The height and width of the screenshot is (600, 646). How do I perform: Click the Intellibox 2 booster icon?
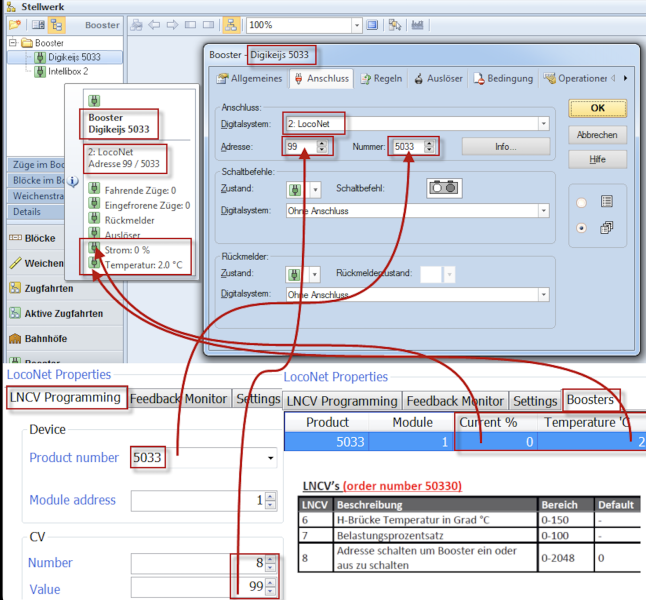40,72
